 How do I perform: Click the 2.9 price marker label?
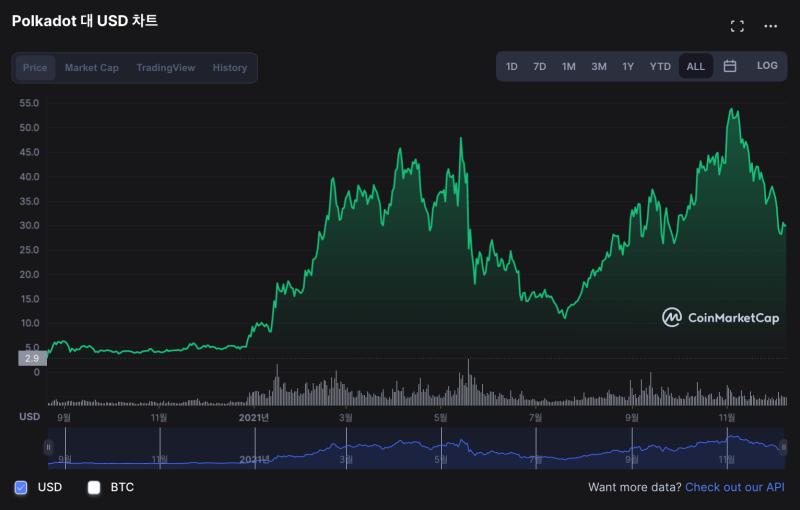32,359
